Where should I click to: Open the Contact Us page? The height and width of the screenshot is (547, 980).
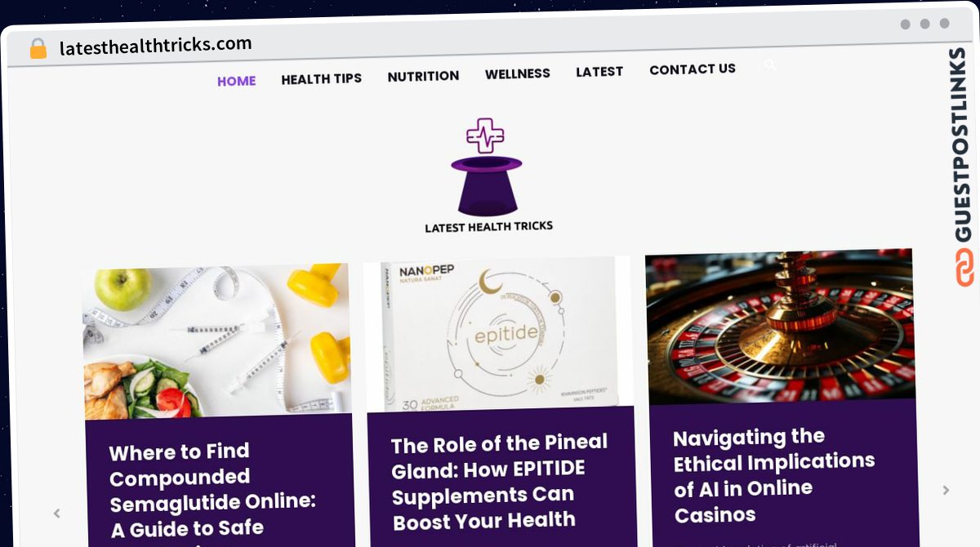click(x=693, y=69)
